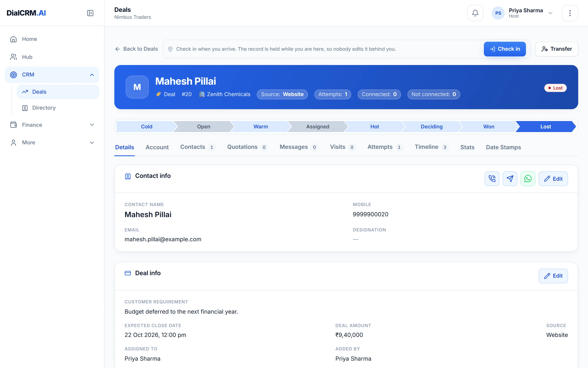Set pipeline stage to Cold
Viewport: 588px width, 368px height.
point(147,127)
